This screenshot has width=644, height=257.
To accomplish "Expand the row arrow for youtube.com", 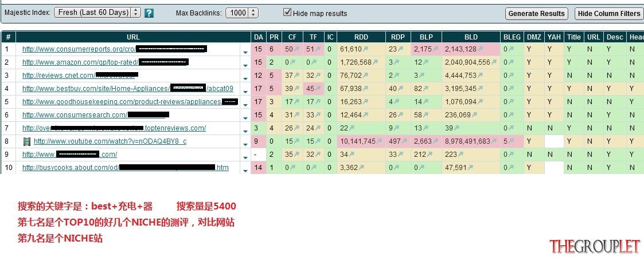I will coord(245,144).
